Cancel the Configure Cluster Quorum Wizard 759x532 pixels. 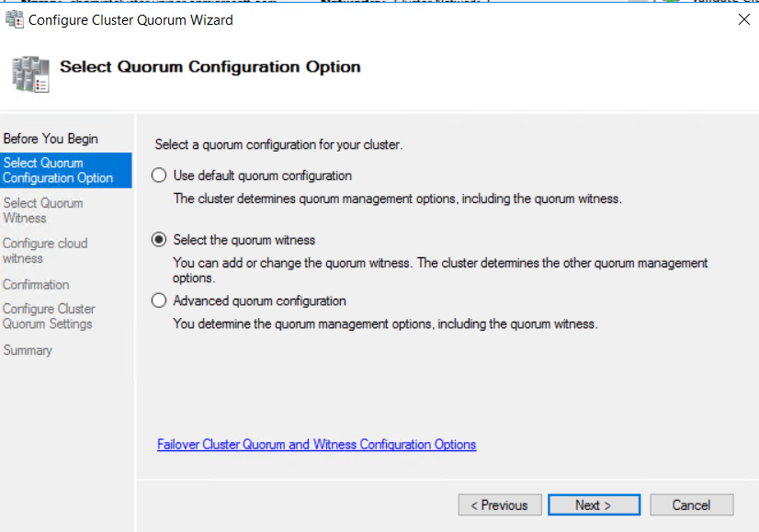[691, 504]
